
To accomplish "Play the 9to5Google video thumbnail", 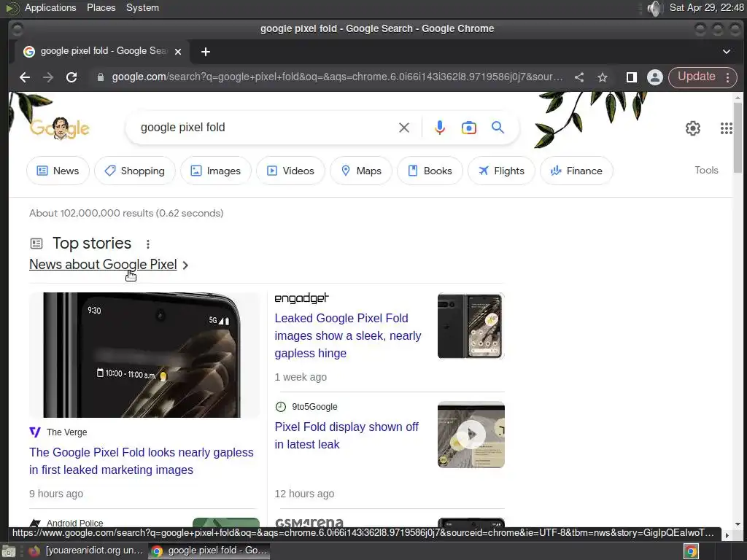I will 471,435.
